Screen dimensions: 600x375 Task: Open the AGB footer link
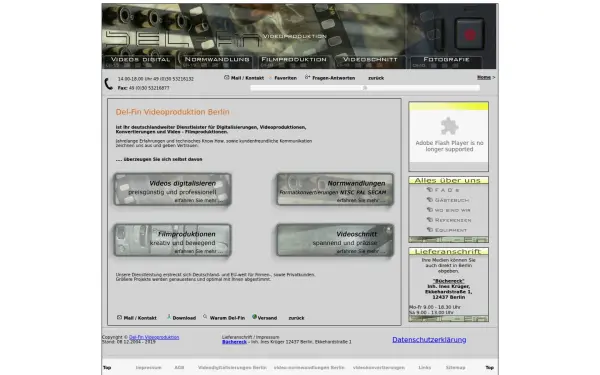pos(179,368)
